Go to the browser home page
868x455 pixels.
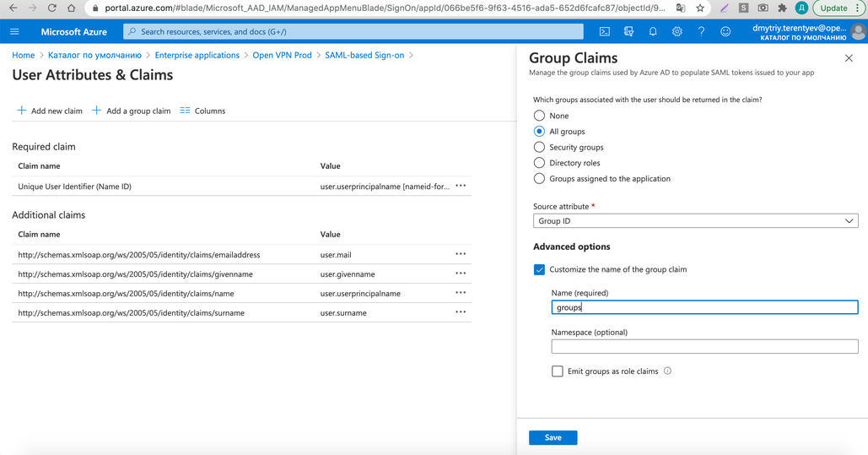pos(71,8)
